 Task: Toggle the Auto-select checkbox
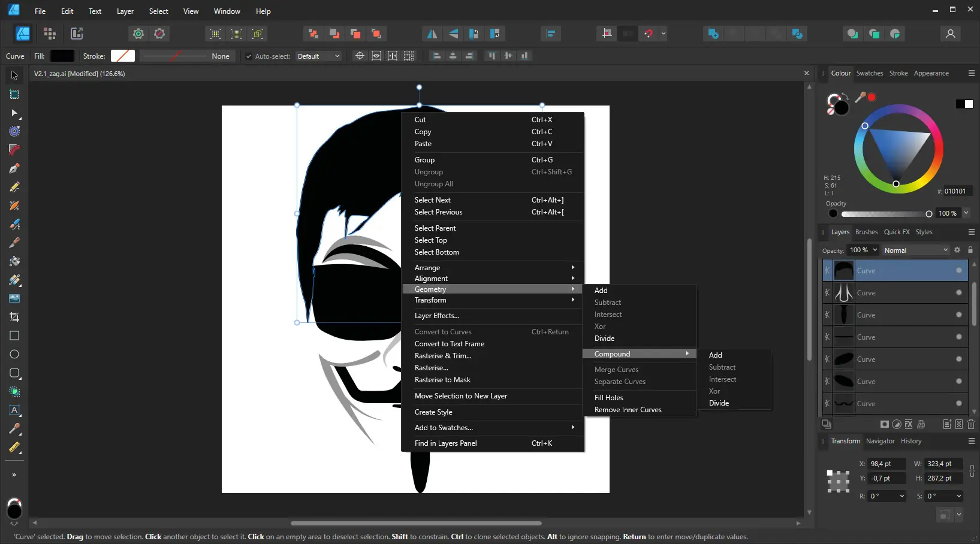click(249, 56)
